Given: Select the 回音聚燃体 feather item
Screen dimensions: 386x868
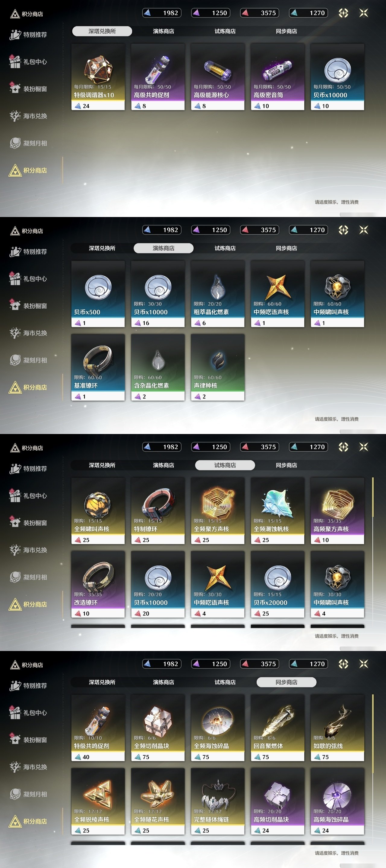Looking at the screenshot, I should click(x=277, y=728).
